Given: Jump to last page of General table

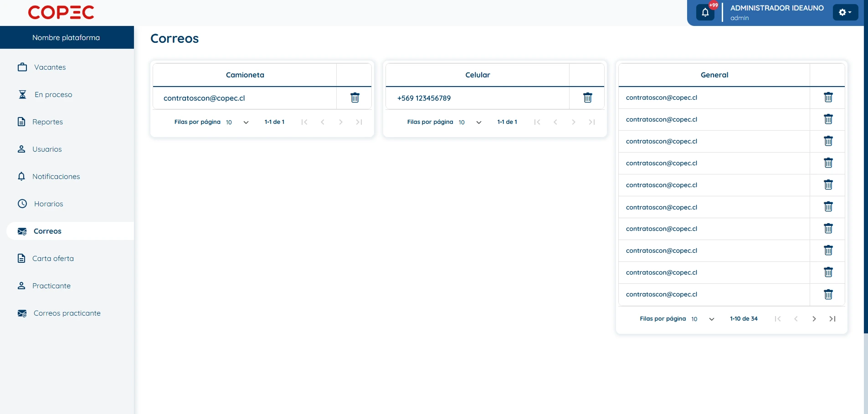Looking at the screenshot, I should 832,319.
